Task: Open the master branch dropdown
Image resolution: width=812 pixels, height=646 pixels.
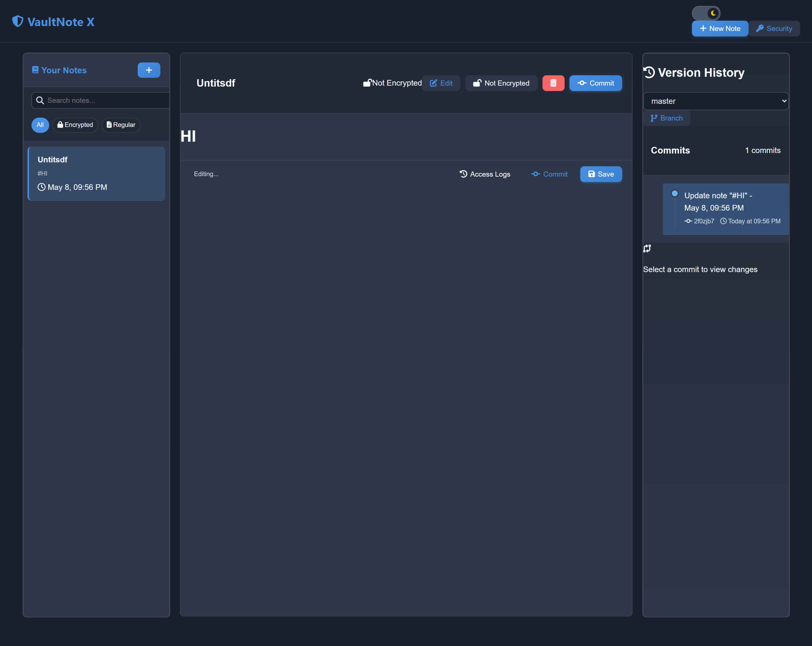Action: [x=716, y=101]
